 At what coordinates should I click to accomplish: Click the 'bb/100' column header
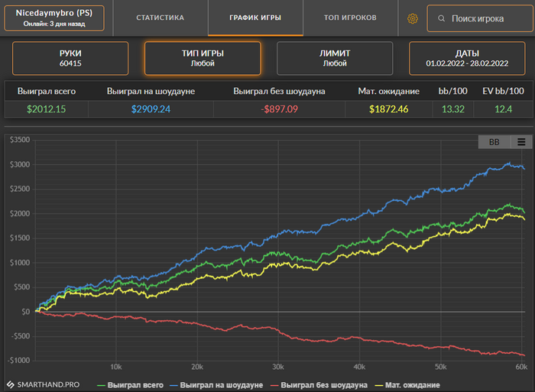click(452, 91)
